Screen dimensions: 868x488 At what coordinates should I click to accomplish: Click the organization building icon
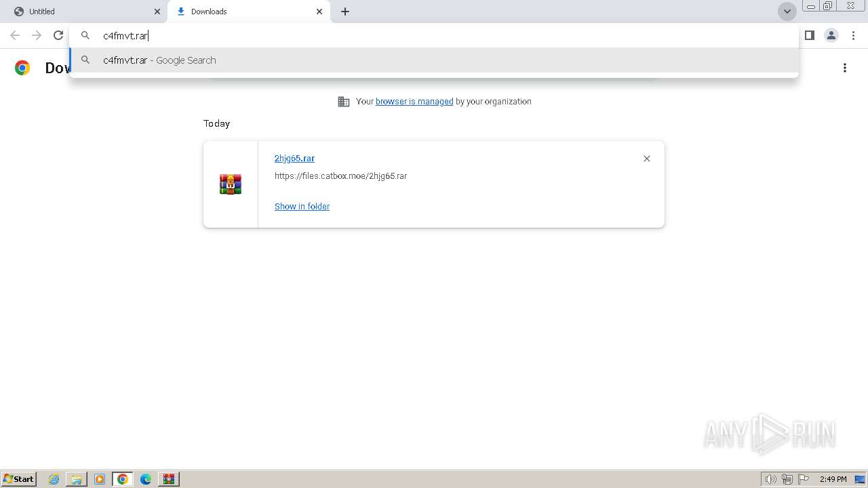tap(344, 102)
